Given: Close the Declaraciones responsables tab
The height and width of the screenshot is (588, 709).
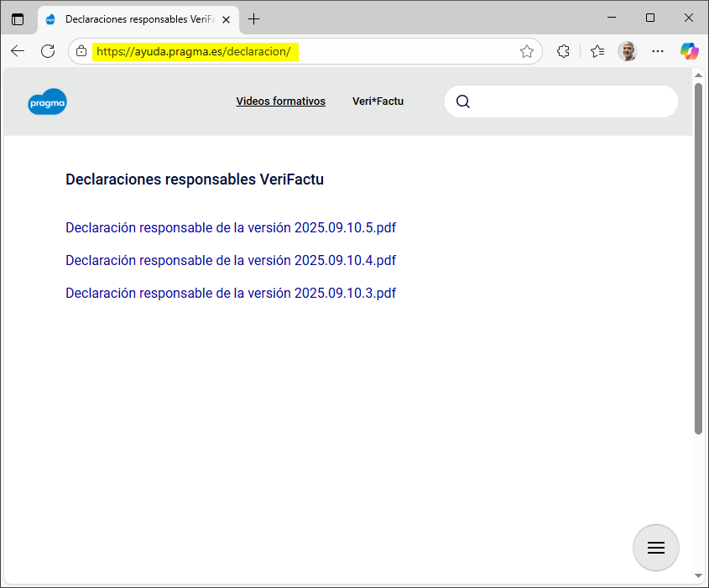Looking at the screenshot, I should coord(226,20).
